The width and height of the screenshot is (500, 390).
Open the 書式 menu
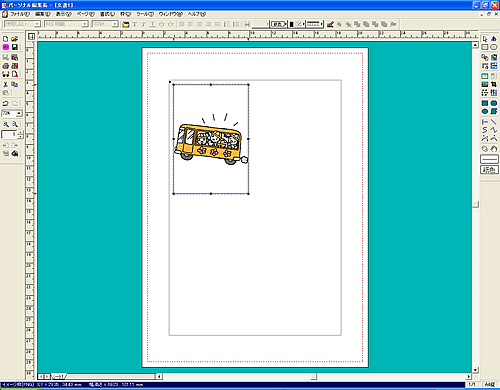107,14
